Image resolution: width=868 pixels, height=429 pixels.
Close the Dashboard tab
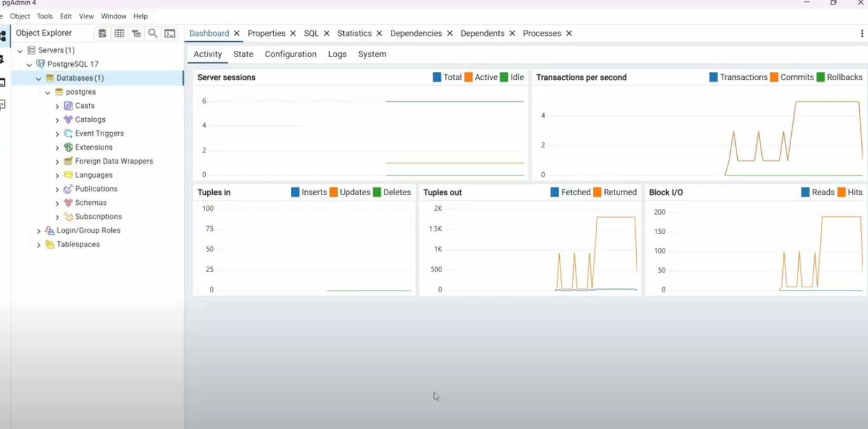[x=236, y=34]
